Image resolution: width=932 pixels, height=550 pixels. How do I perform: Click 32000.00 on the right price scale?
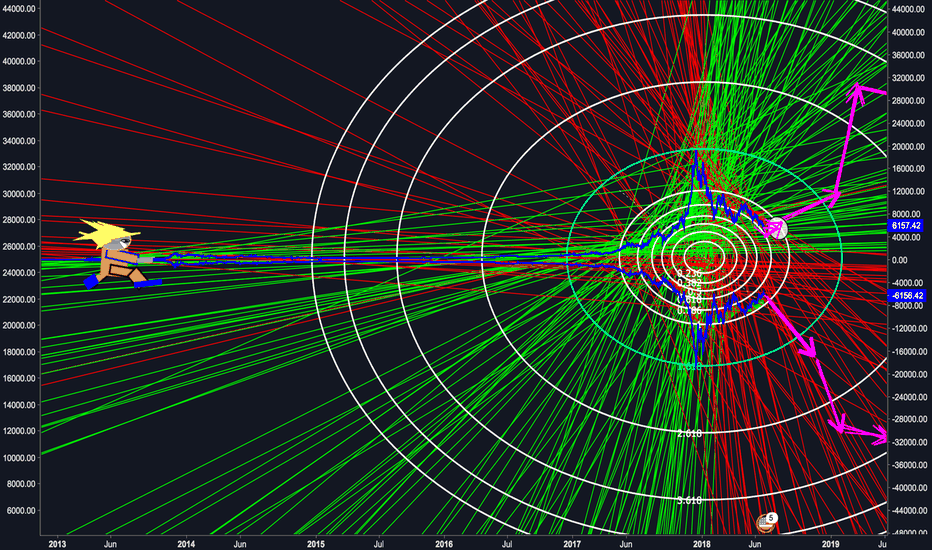click(x=908, y=78)
